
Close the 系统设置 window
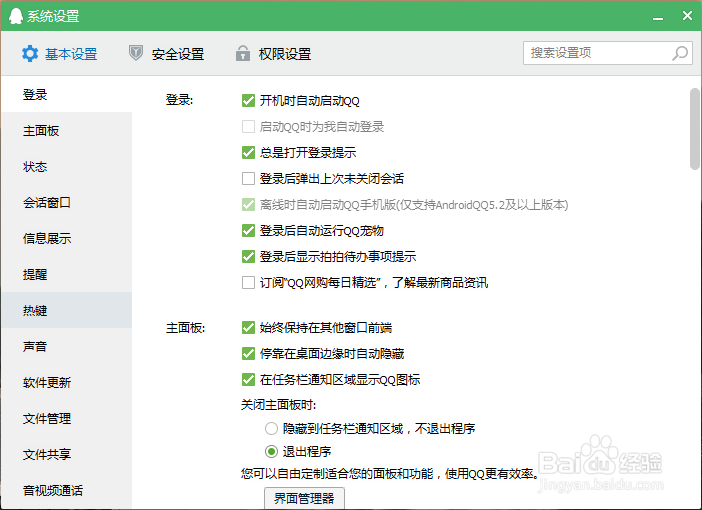pos(687,16)
